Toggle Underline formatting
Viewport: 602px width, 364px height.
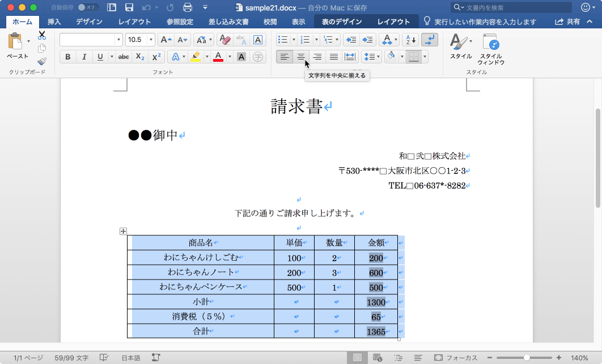click(100, 57)
